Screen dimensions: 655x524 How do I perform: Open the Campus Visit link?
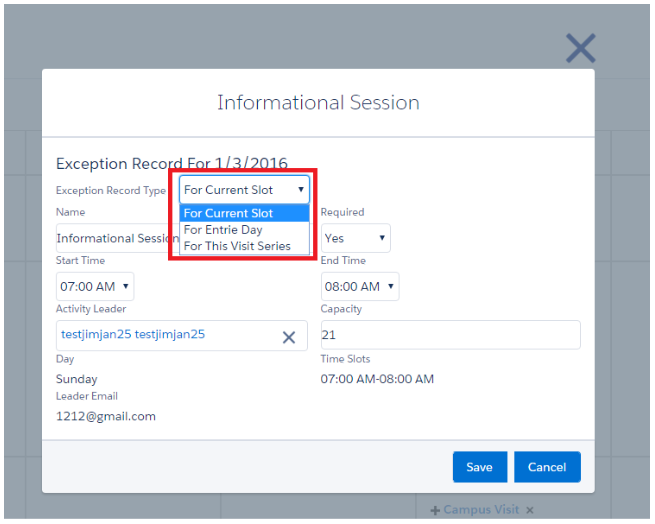coord(481,510)
